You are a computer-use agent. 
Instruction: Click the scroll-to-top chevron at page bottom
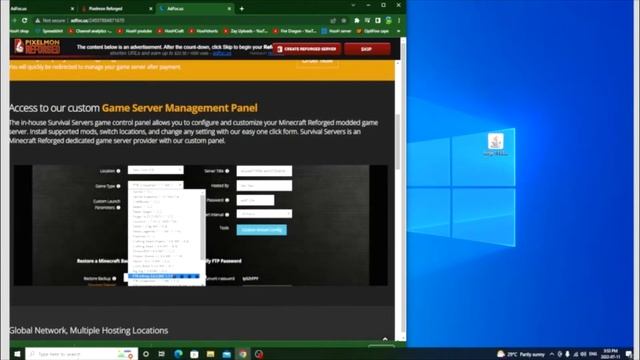(x=385, y=339)
